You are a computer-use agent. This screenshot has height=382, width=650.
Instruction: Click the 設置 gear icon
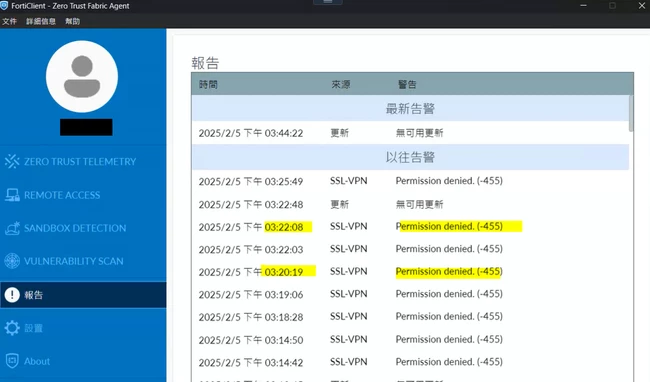point(12,328)
